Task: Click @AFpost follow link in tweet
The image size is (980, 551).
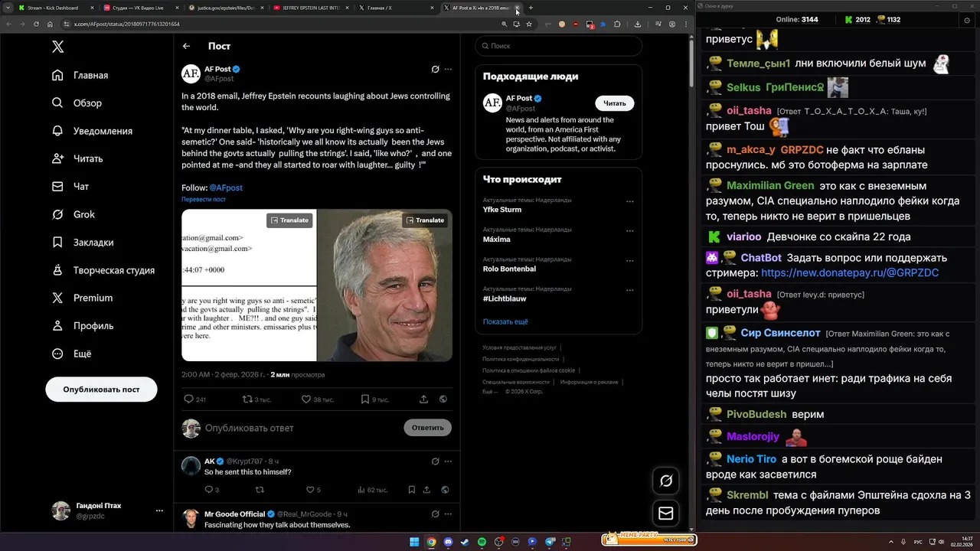Action: 226,187
